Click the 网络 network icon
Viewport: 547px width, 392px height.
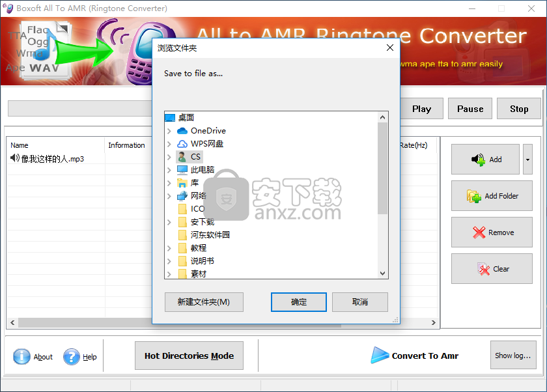(x=182, y=196)
